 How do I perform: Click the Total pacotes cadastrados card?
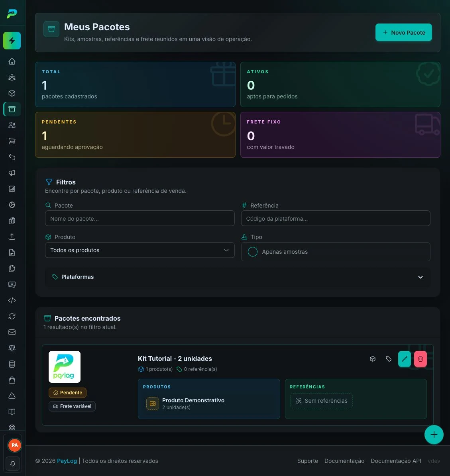point(135,84)
